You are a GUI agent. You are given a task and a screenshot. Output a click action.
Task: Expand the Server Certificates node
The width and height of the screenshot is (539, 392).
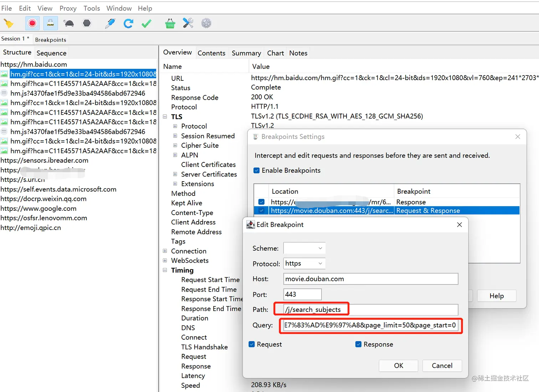[175, 174]
